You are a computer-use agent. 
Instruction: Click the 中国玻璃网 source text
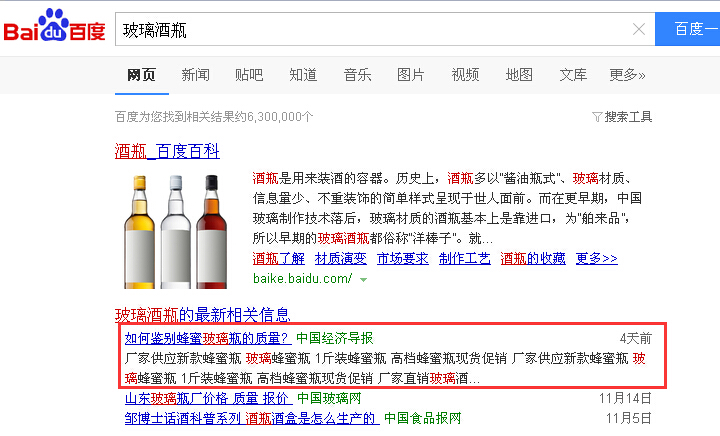[x=329, y=398]
